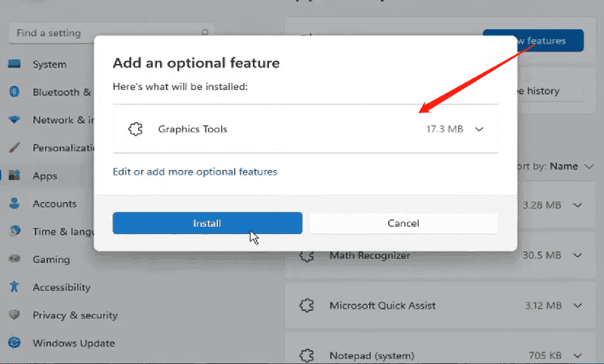The height and width of the screenshot is (364, 604).
Task: Click the Notepad (system) puzzle icon
Action: point(307,355)
